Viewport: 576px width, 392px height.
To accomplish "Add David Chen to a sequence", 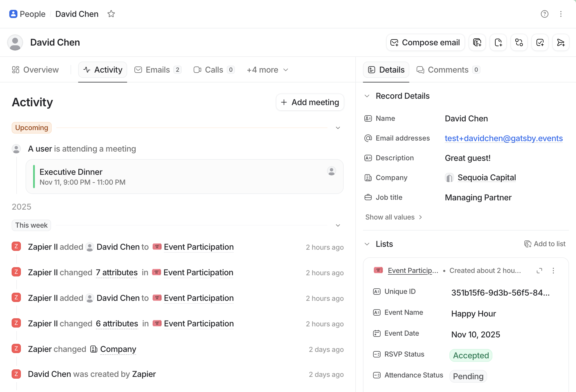I will (x=561, y=42).
